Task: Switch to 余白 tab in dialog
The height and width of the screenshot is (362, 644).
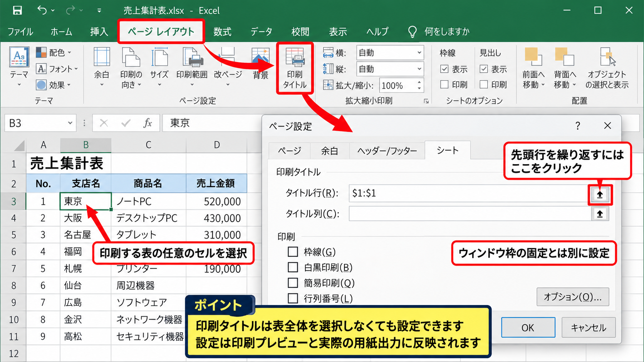Action: [330, 151]
